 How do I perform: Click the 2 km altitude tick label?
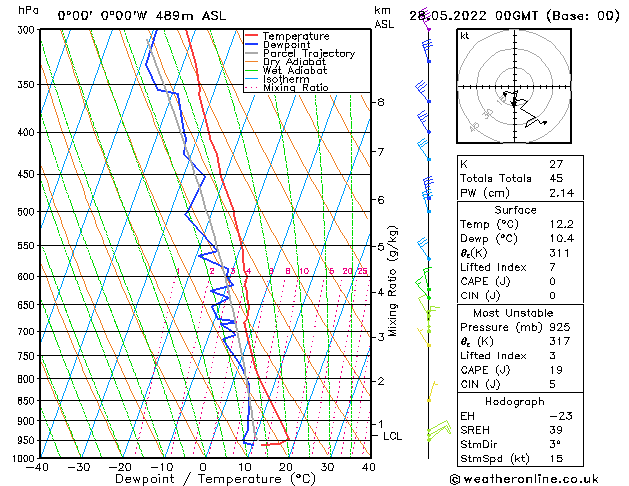pos(380,381)
